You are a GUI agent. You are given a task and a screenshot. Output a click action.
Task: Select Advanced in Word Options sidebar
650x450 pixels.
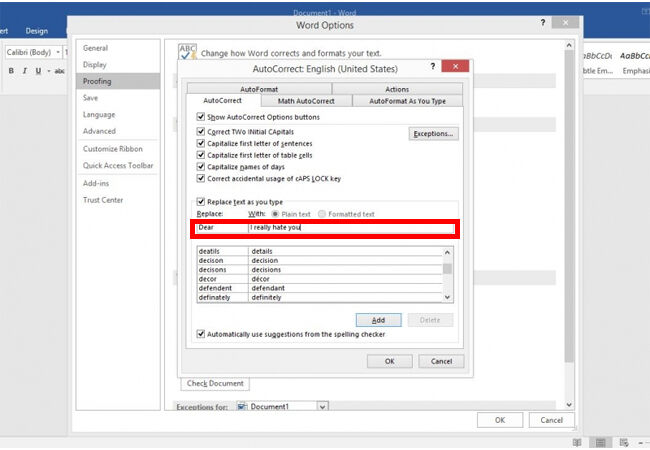point(118,131)
